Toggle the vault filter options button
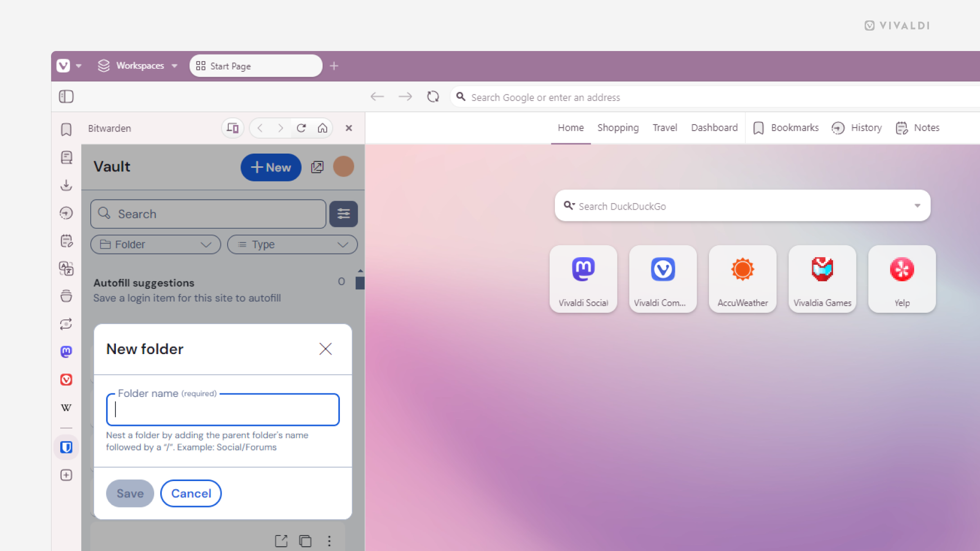This screenshot has height=551, width=980. (344, 214)
